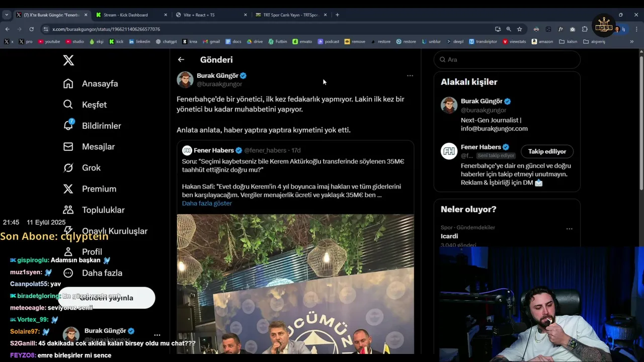This screenshot has width=644, height=362.
Task: Click Daha fazla göster in quoted post
Action: coord(207,203)
